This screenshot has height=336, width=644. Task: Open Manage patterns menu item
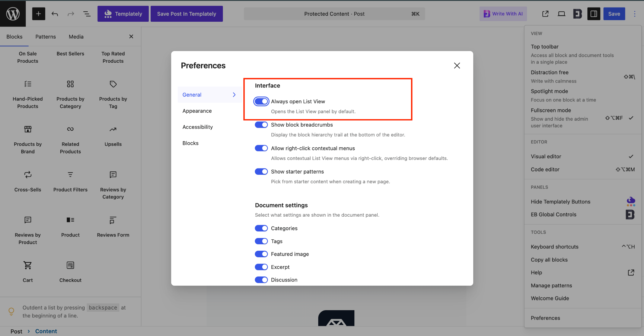[583, 286]
